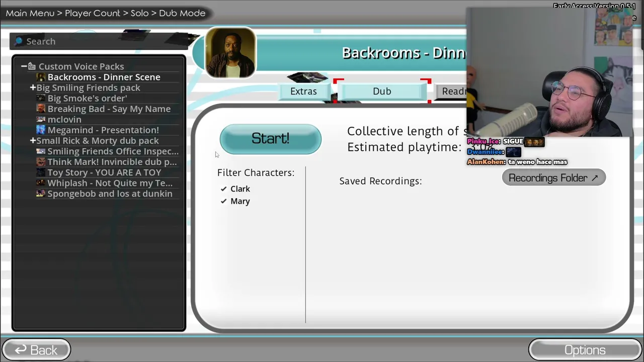The image size is (644, 362).
Task: Open the Options menu
Action: pos(585,350)
